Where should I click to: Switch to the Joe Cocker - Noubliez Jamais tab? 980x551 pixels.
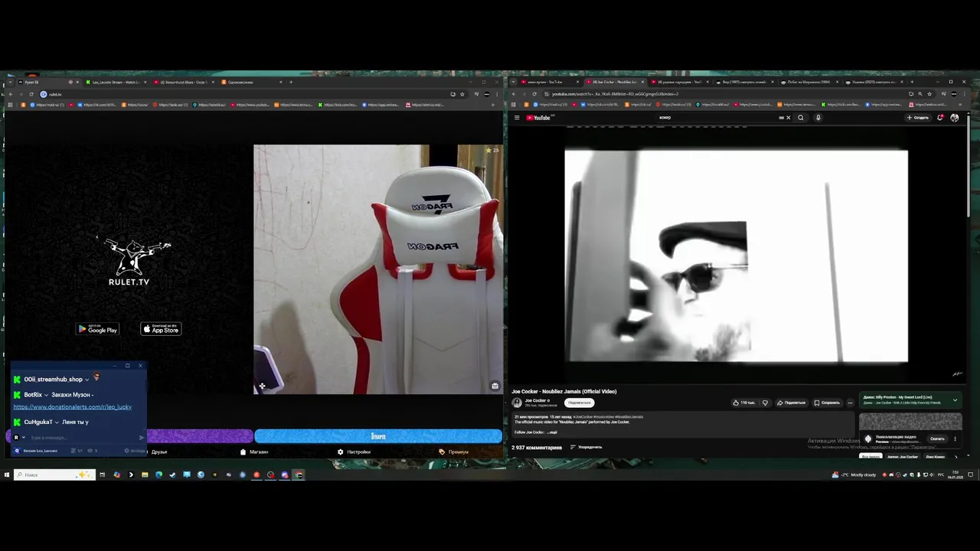pos(616,82)
